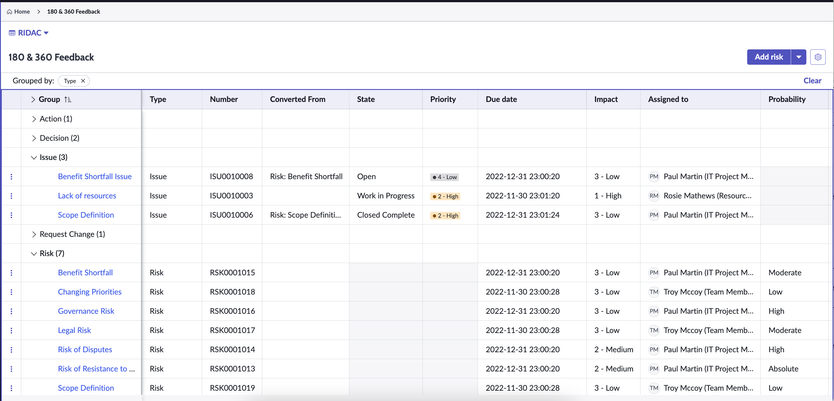Expand the Action (1) group
The width and height of the screenshot is (834, 401).
[35, 119]
